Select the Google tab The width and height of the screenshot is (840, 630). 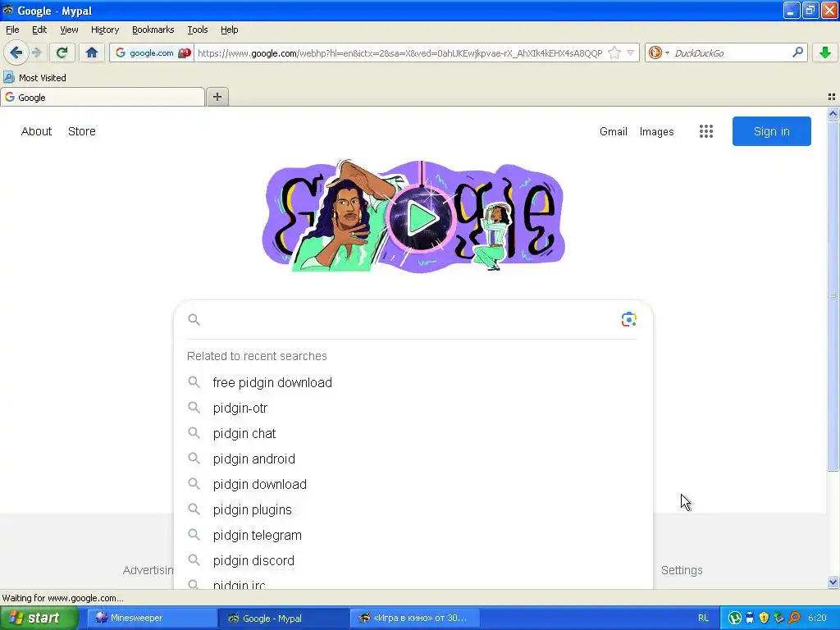[x=103, y=97]
